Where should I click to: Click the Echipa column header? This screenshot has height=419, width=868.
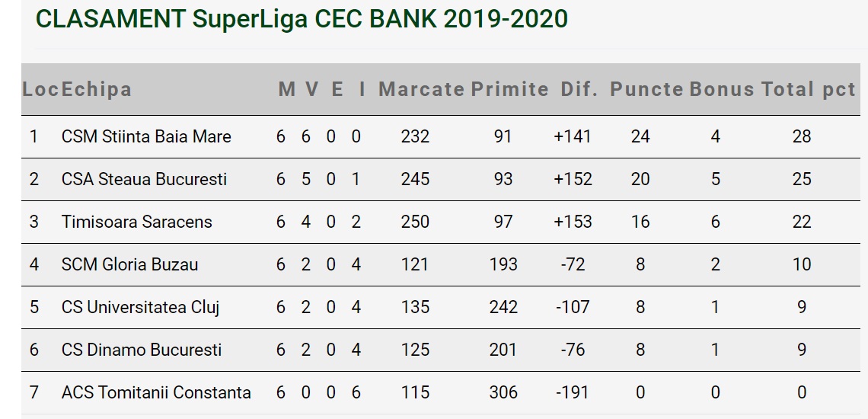point(97,89)
